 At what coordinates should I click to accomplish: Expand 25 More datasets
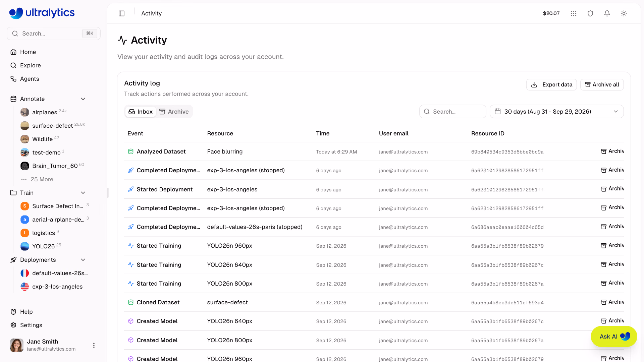coord(37,179)
